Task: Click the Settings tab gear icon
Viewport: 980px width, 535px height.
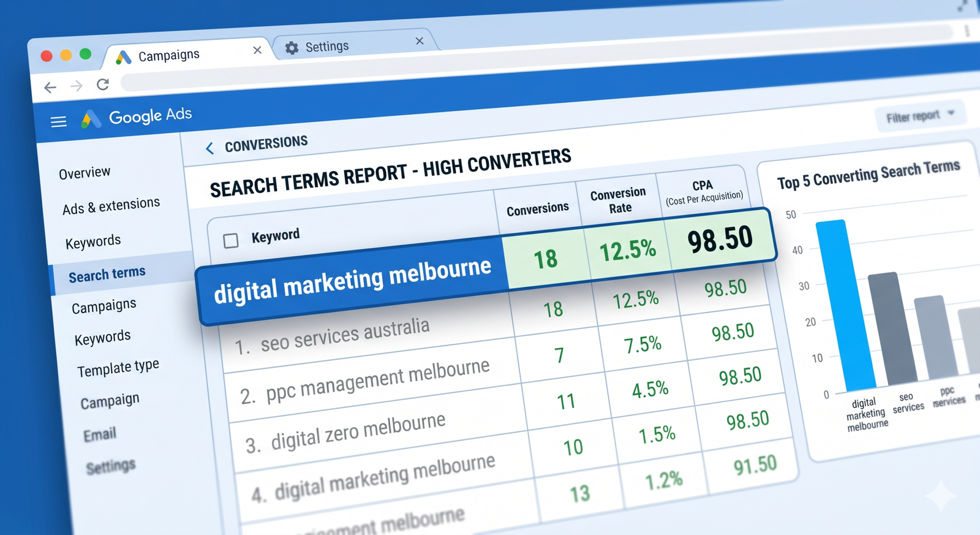Action: click(x=292, y=48)
